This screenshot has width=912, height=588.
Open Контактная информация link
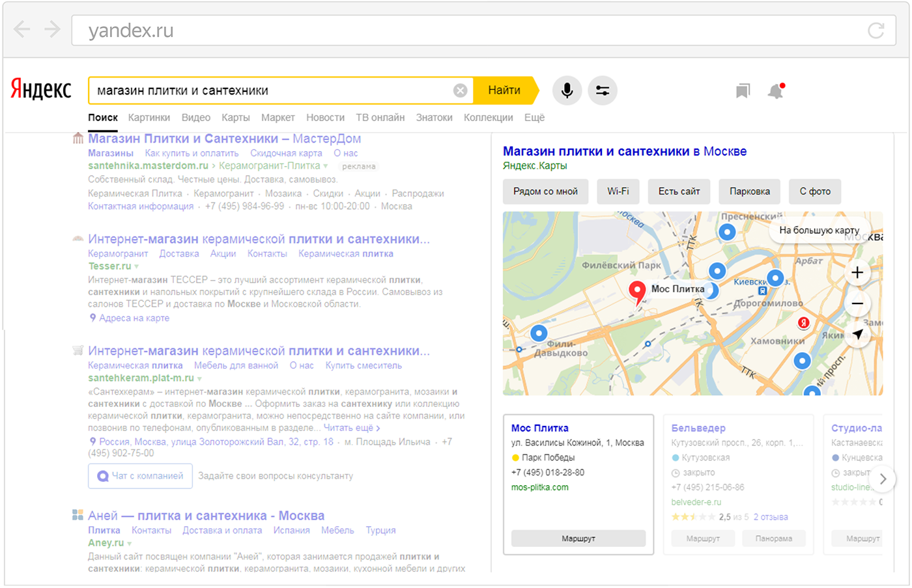pos(141,206)
